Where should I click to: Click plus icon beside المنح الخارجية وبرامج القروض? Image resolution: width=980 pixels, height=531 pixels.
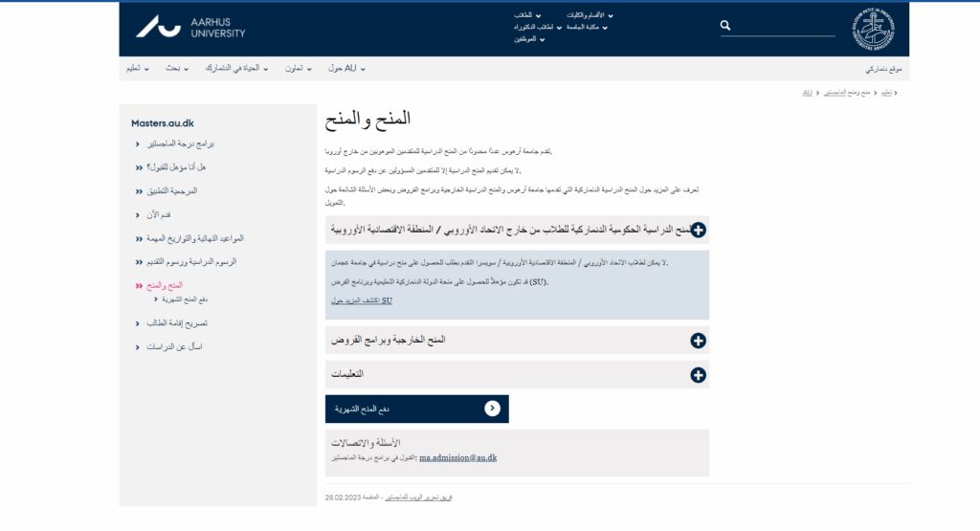point(698,341)
